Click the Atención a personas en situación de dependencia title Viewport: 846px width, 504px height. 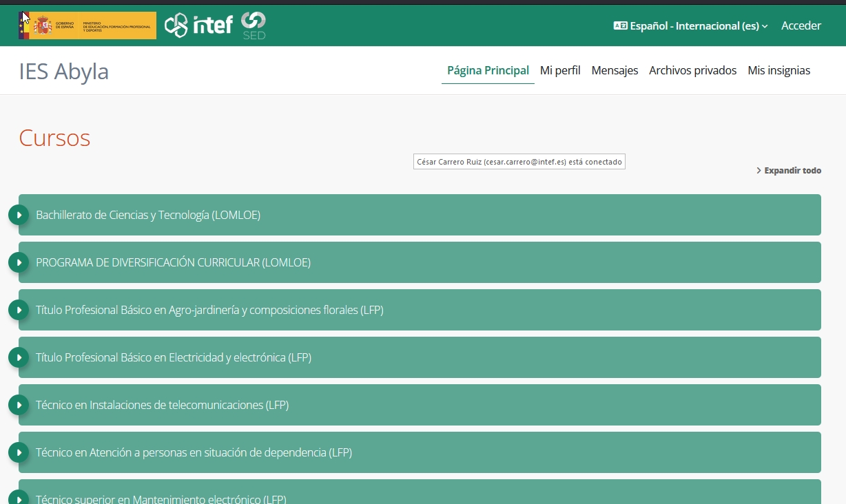coord(194,452)
